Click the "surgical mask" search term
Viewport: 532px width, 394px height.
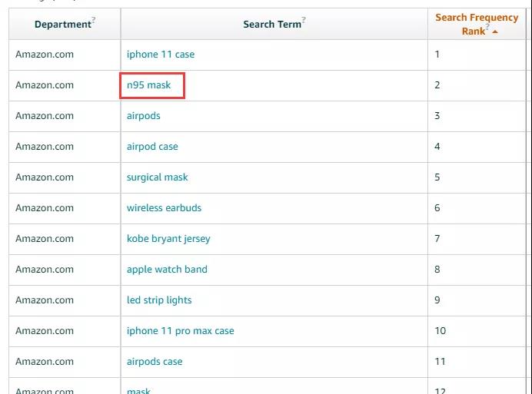tap(158, 177)
